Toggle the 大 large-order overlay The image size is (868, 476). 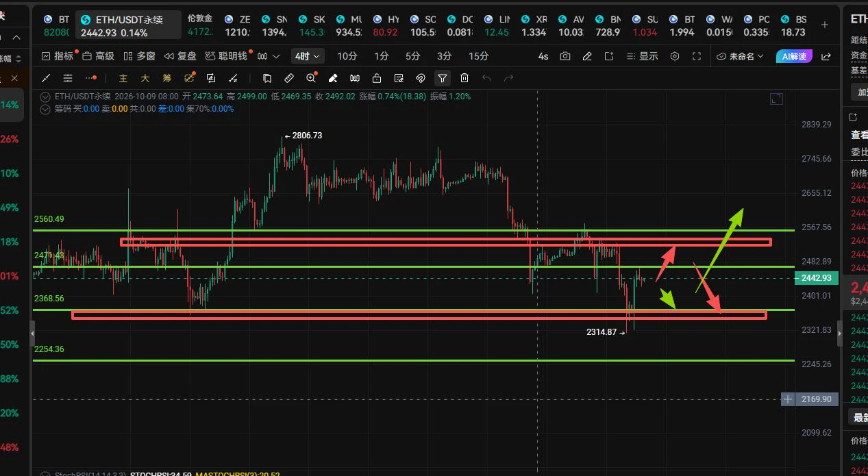click(x=145, y=78)
